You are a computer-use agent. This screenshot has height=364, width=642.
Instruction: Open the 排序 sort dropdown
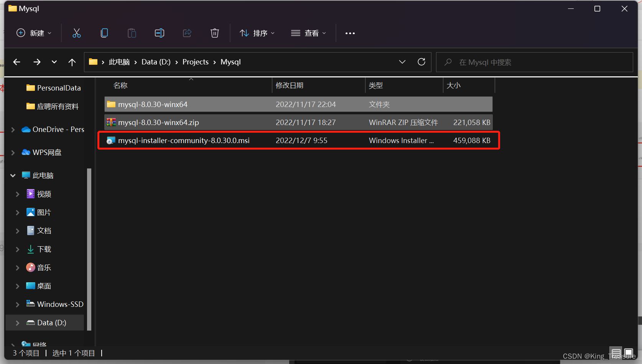[x=257, y=33]
